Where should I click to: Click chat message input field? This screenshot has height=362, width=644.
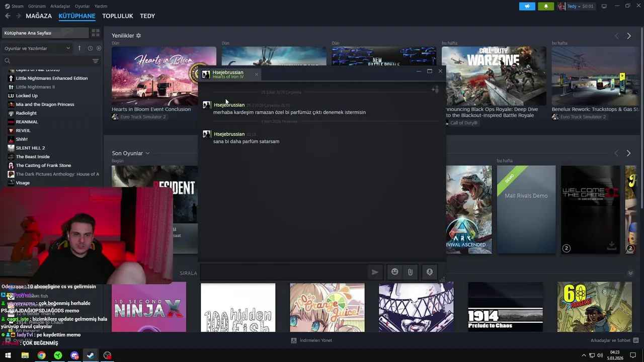coord(283,272)
